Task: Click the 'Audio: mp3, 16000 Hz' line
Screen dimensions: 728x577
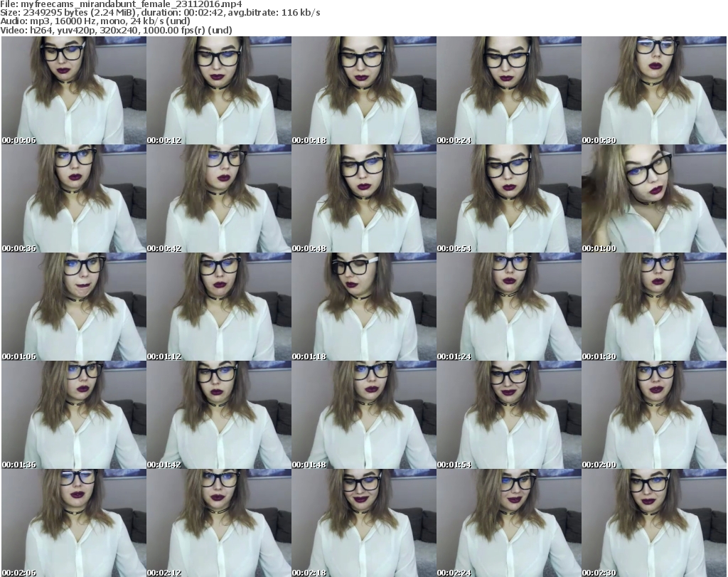Action: pyautogui.click(x=95, y=21)
